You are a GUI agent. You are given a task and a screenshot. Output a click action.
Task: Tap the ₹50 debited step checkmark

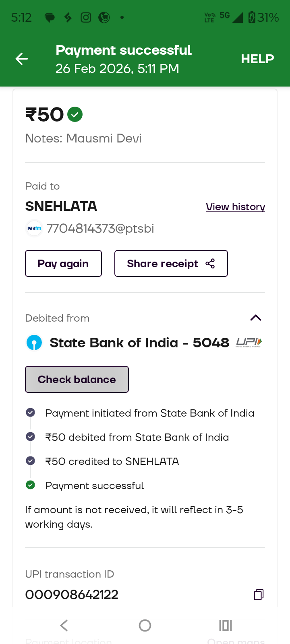[30, 437]
